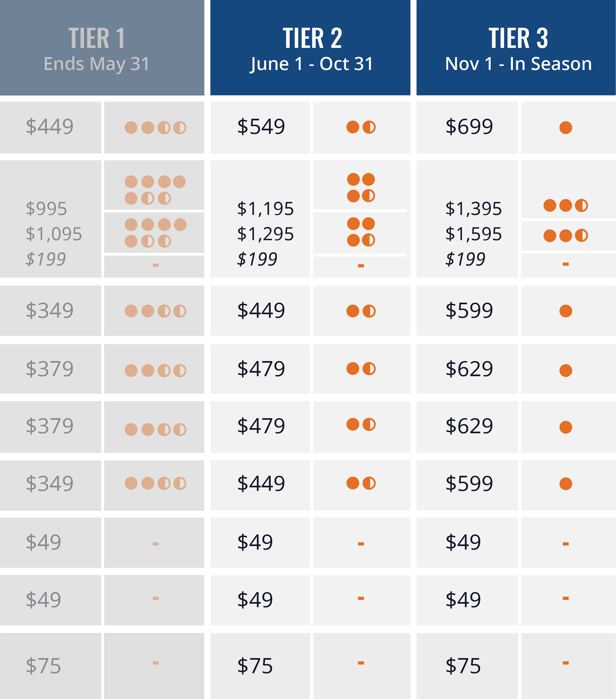
Task: Select the faded dots beside Tier 1 $449
Action: [155, 128]
